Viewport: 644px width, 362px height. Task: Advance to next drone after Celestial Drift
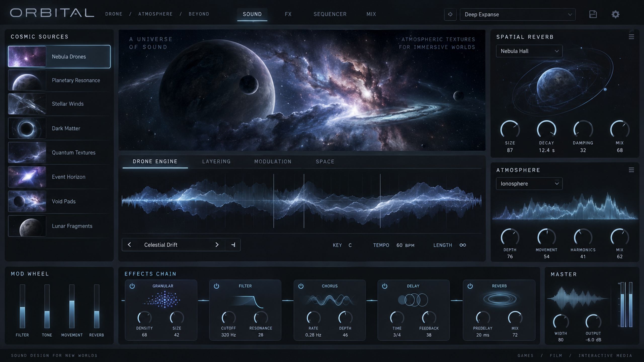point(217,245)
